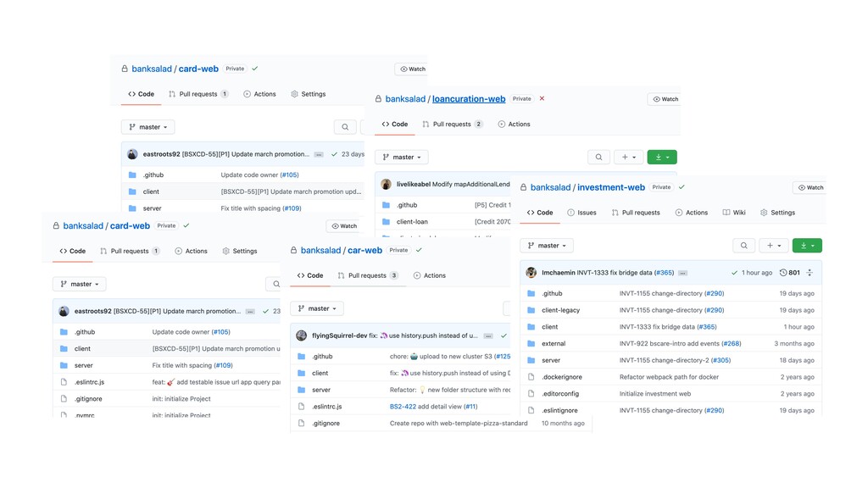Open the loancuration-web repository title link

469,99
